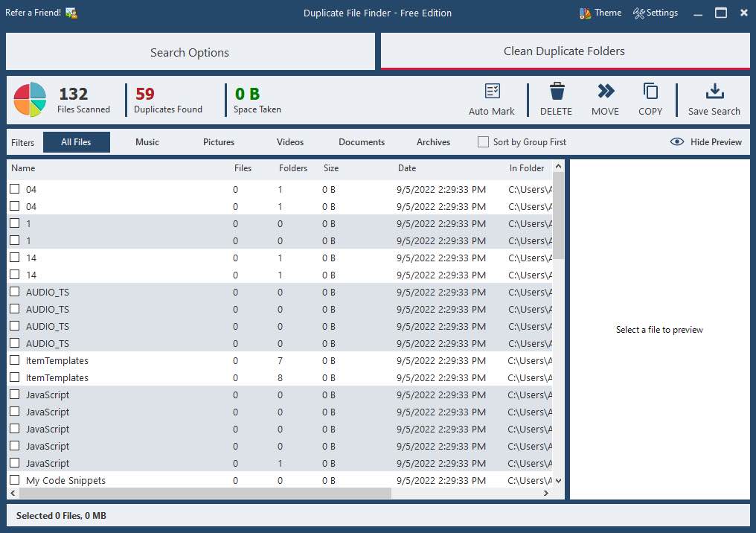Filter results by Music
This screenshot has width=756, height=533.
pyautogui.click(x=147, y=142)
